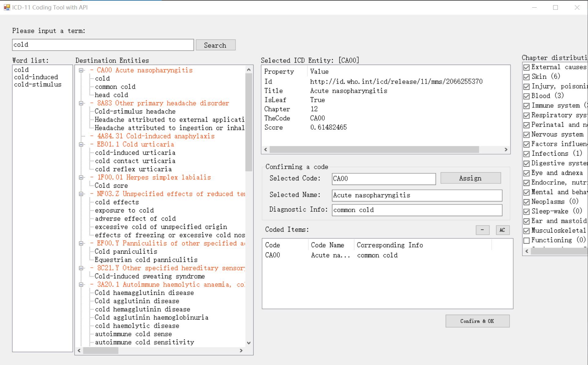The image size is (588, 365).
Task: Click left arrow of property panel scrollbar
Action: click(x=266, y=150)
